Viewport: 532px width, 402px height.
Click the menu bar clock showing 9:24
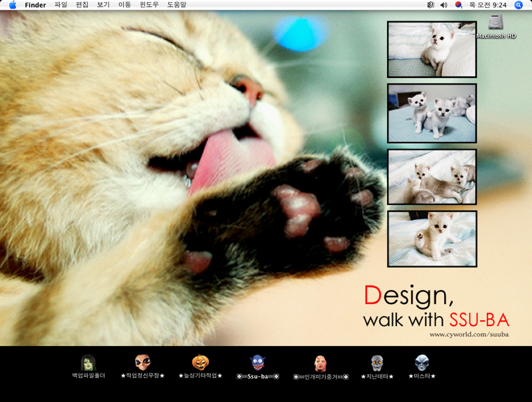[487, 5]
